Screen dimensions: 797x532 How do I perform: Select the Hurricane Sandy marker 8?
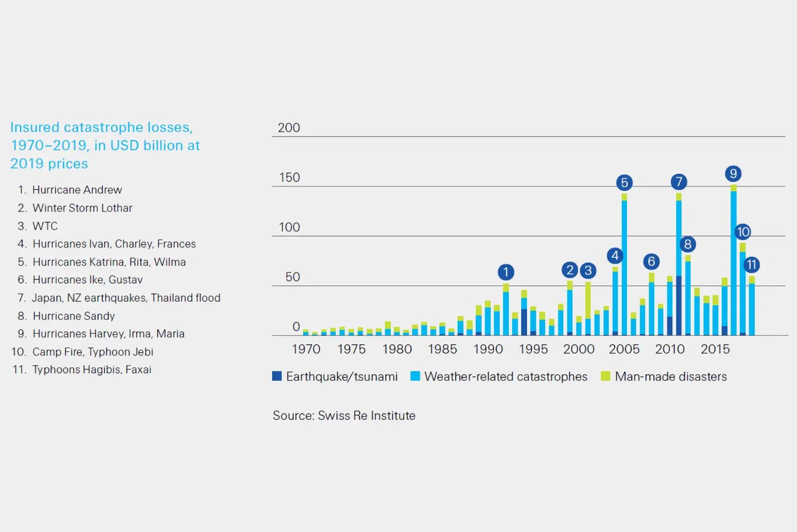(x=688, y=244)
